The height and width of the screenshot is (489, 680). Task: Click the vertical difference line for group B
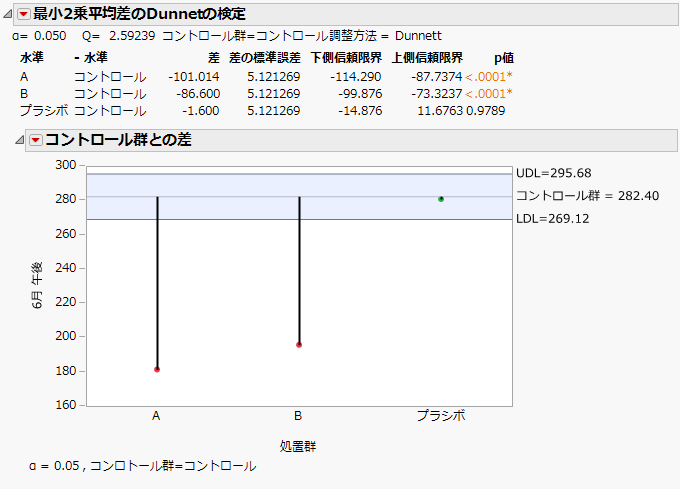[299, 271]
